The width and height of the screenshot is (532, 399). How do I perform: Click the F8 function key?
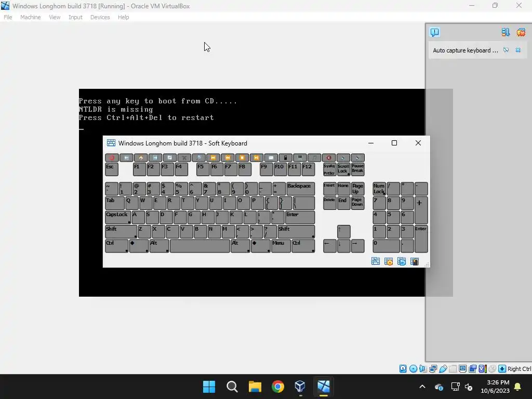[x=245, y=169]
